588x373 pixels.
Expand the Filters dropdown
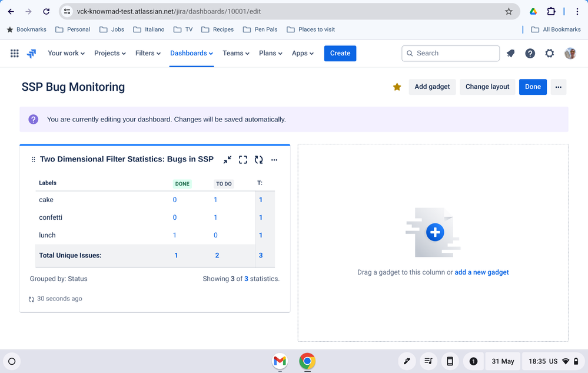tap(148, 54)
